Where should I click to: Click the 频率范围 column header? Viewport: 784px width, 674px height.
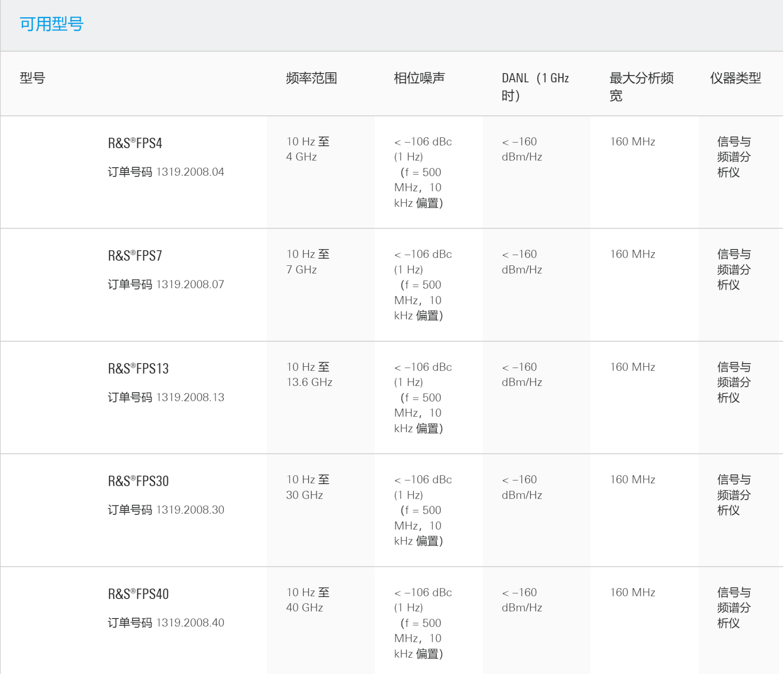[x=312, y=78]
